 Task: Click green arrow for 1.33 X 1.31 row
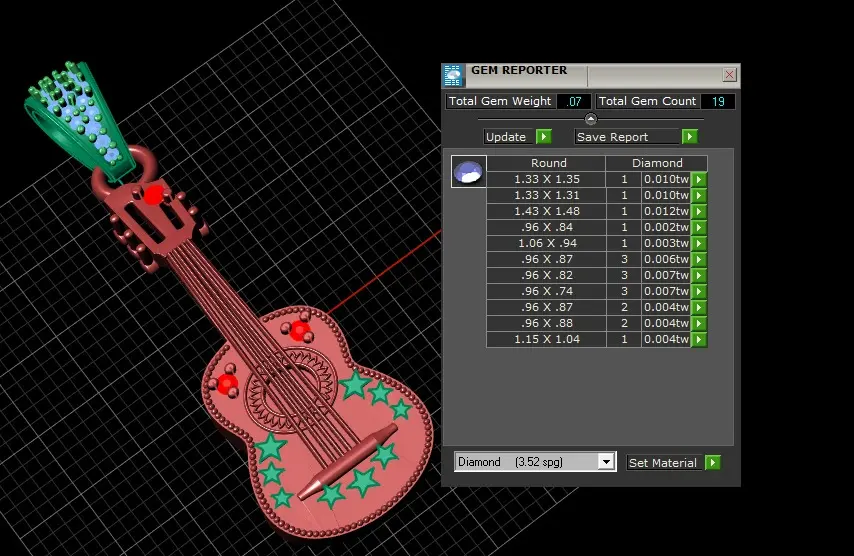(x=699, y=195)
